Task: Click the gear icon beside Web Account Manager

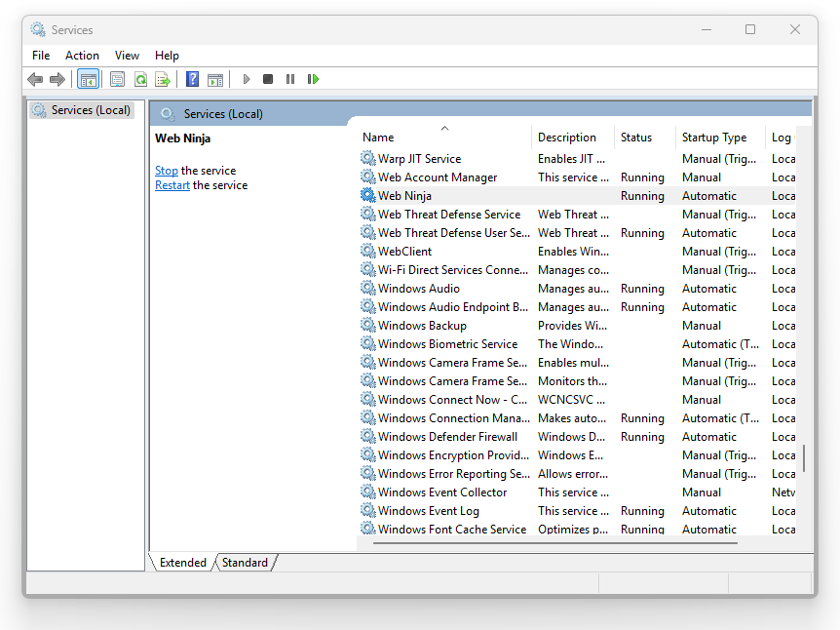Action: click(x=368, y=177)
